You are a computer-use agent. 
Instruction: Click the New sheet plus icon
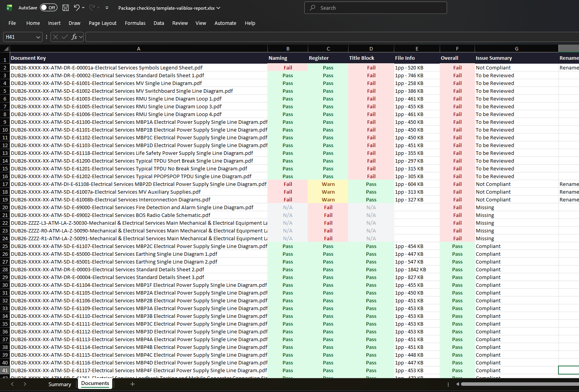pyautogui.click(x=132, y=384)
